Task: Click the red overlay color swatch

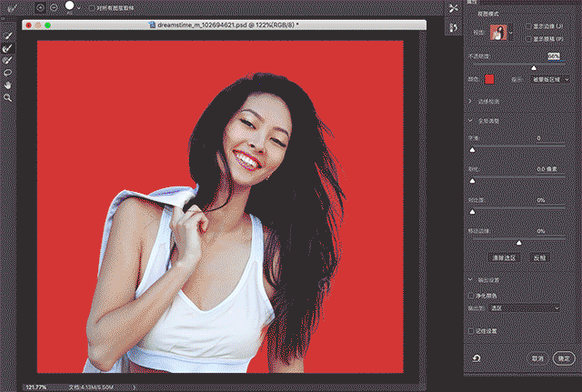Action: coord(488,79)
